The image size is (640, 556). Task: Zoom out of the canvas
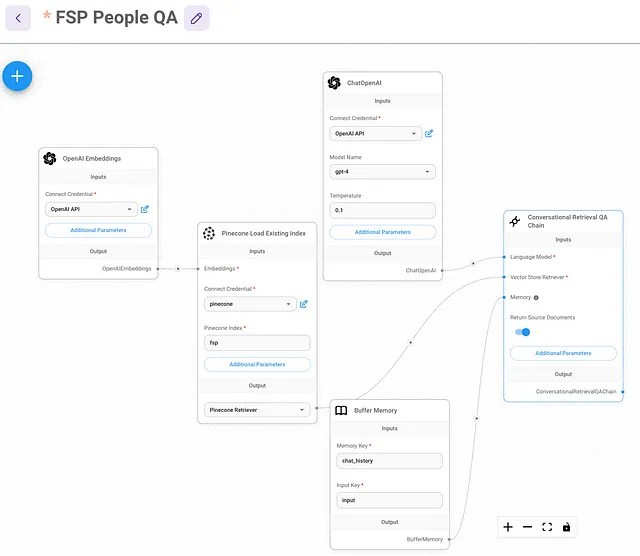pyautogui.click(x=527, y=527)
